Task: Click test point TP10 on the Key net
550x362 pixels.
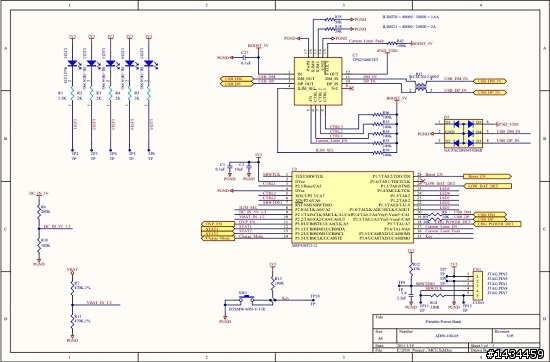Action: (x=315, y=300)
